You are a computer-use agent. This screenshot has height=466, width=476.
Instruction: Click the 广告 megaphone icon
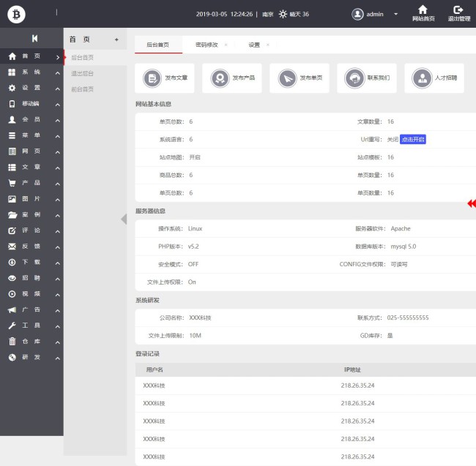click(x=12, y=310)
